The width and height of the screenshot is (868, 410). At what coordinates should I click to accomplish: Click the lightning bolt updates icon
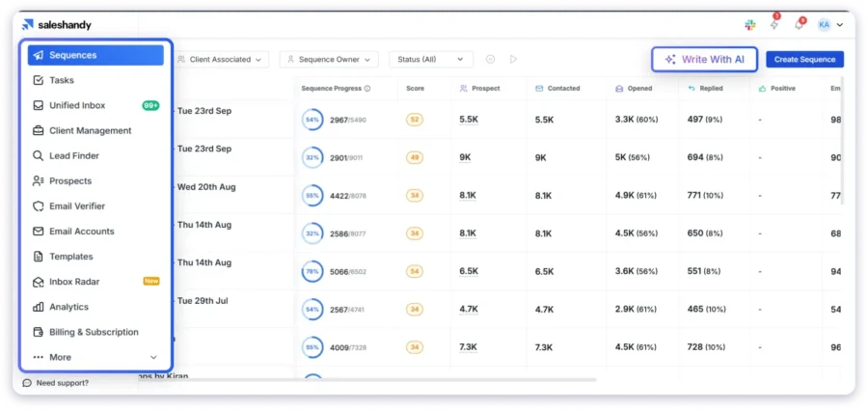[x=774, y=24]
